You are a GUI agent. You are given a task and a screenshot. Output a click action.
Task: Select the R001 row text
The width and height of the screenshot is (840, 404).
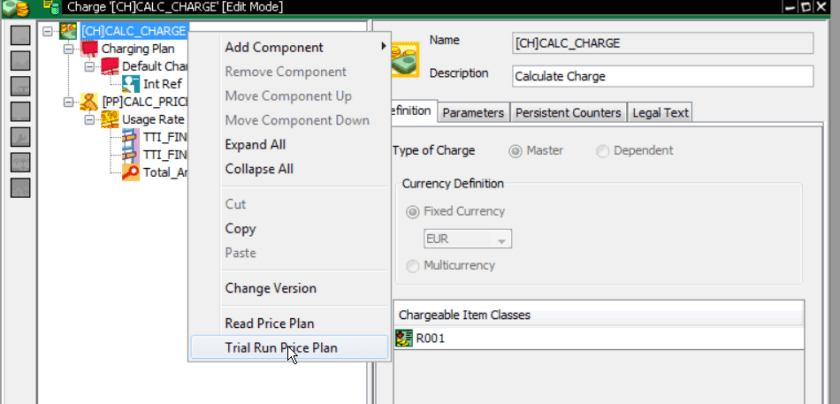(x=430, y=339)
